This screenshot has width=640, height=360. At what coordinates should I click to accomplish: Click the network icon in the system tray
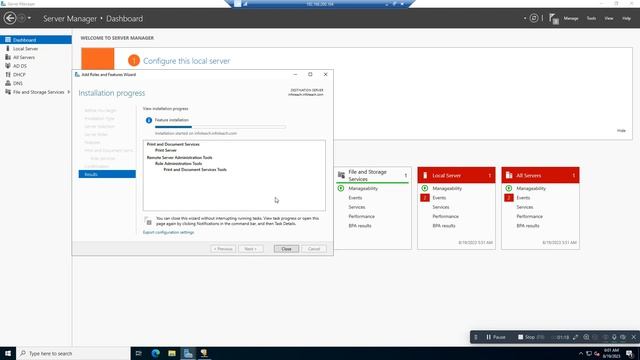589,353
